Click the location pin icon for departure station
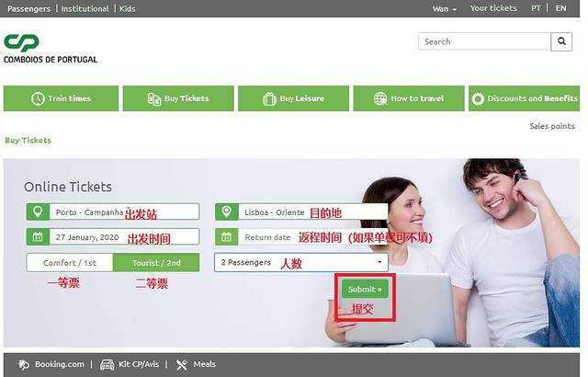The image size is (588, 377). 38,211
